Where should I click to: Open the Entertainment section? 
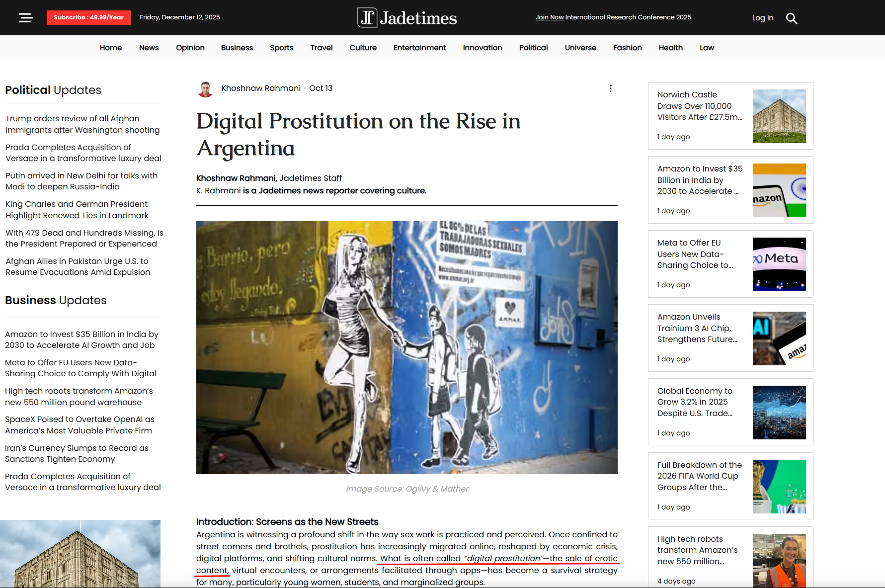coord(420,48)
